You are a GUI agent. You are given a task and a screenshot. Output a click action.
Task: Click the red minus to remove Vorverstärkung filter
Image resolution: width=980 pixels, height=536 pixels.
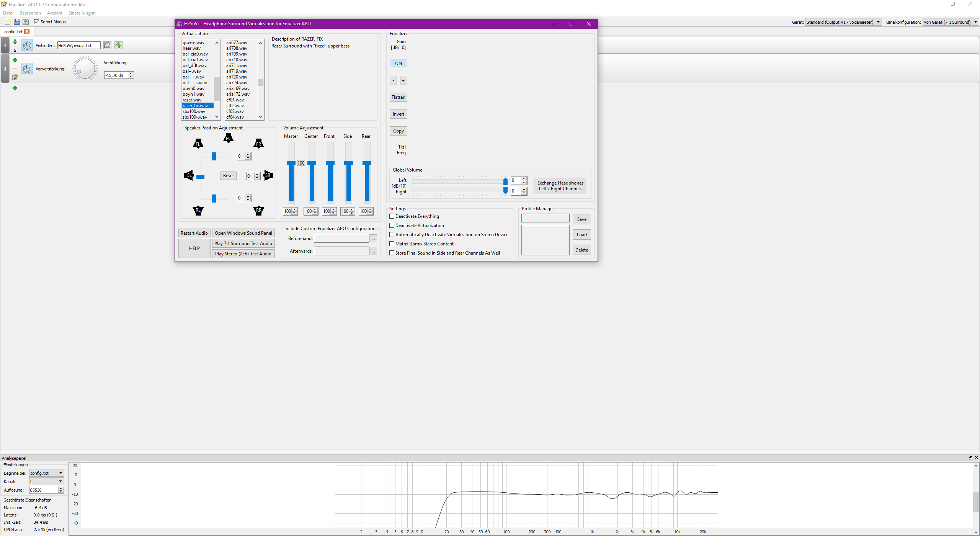pyautogui.click(x=15, y=69)
